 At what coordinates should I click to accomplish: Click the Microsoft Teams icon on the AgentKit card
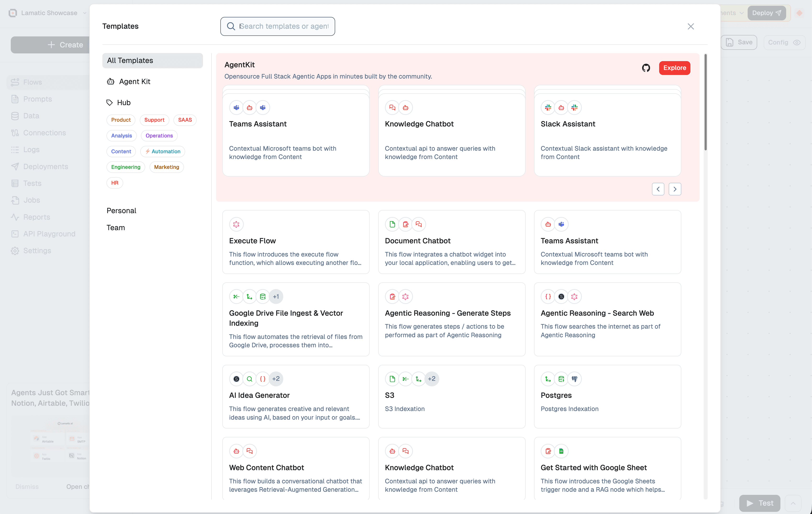coord(236,108)
